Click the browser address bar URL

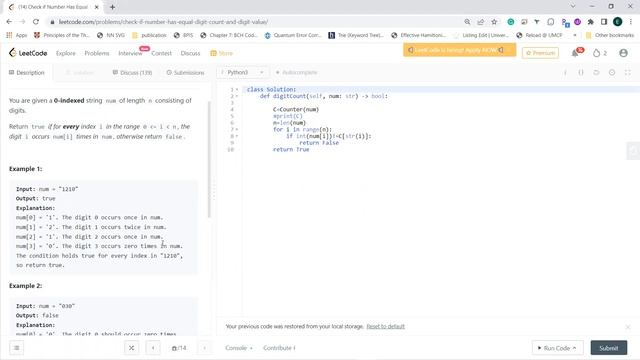click(x=163, y=22)
